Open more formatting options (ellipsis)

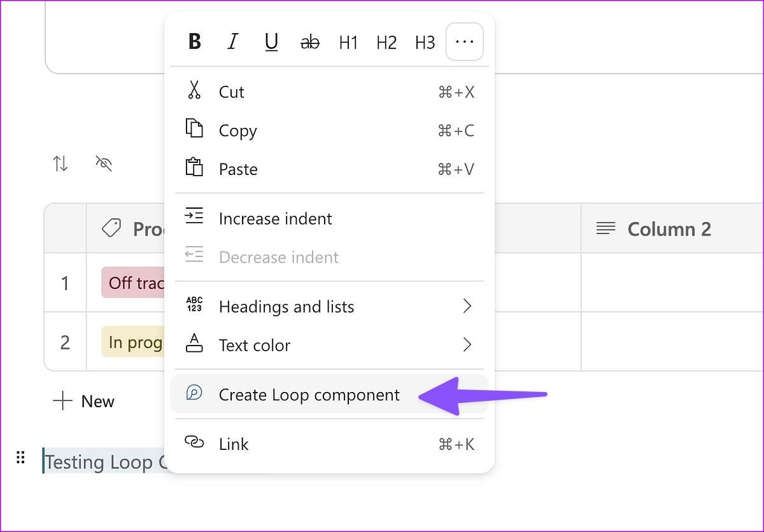pyautogui.click(x=465, y=42)
